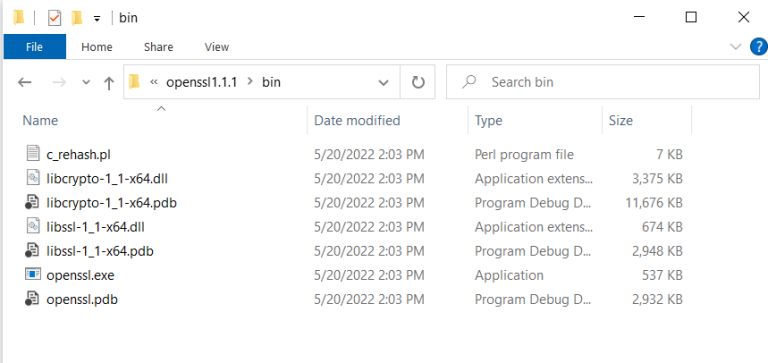Refresh the bin folder view
Image resolution: width=768 pixels, height=363 pixels.
click(x=417, y=82)
